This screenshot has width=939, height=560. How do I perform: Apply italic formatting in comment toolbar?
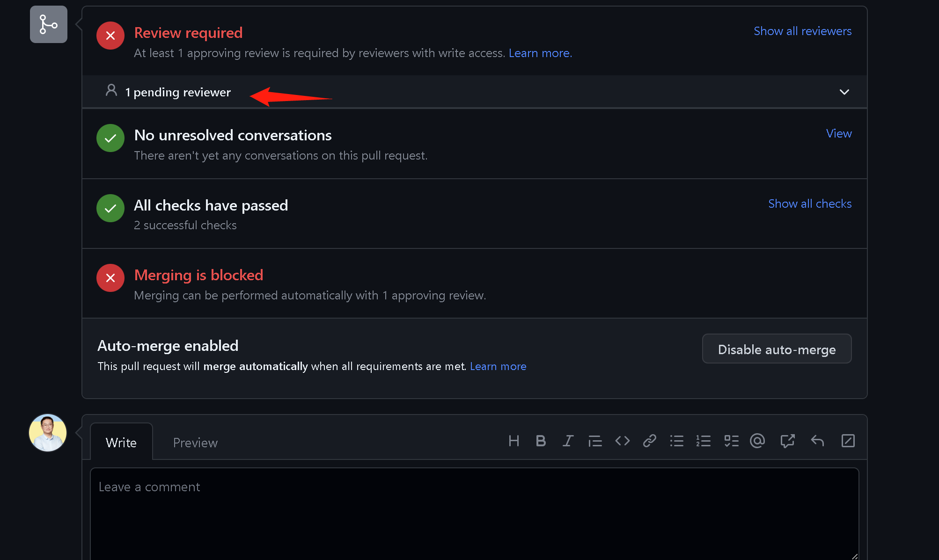(568, 441)
